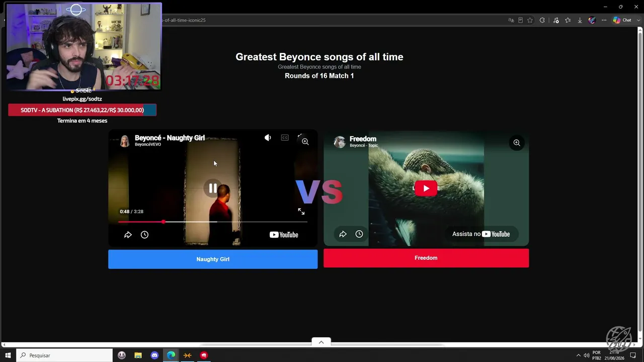The height and width of the screenshot is (362, 644).
Task: Open the browser favorites list
Action: (x=568, y=20)
